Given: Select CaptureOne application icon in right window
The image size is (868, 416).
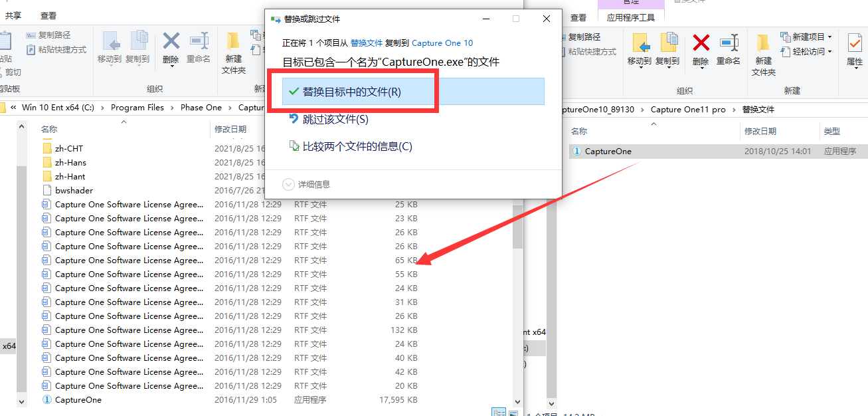Looking at the screenshot, I should click(576, 151).
